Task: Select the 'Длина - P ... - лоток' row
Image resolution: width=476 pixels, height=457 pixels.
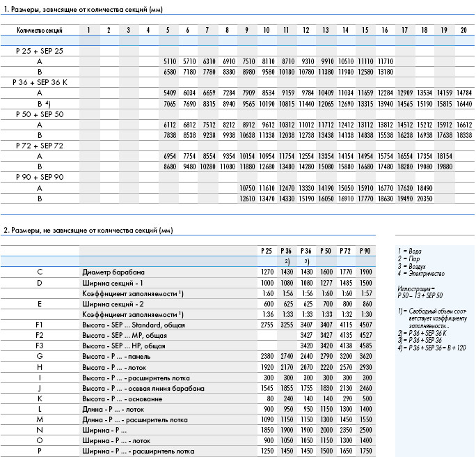Action: pyautogui.click(x=188, y=410)
